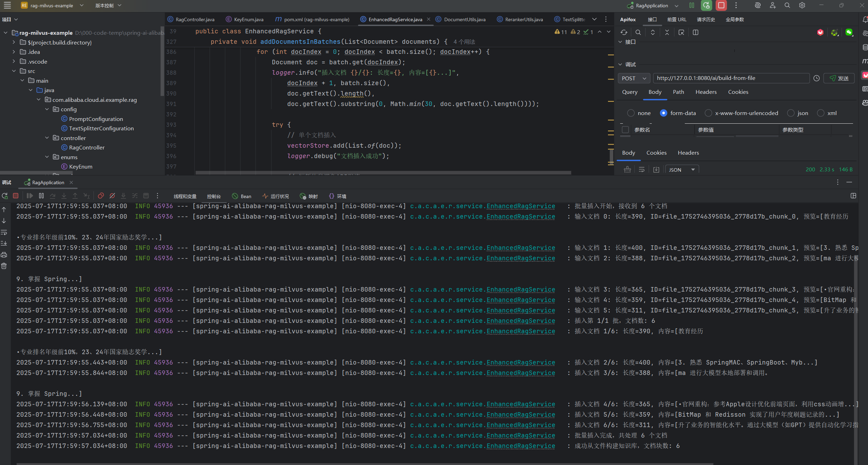
Task: Open IDE settings gear icon
Action: 802,5
